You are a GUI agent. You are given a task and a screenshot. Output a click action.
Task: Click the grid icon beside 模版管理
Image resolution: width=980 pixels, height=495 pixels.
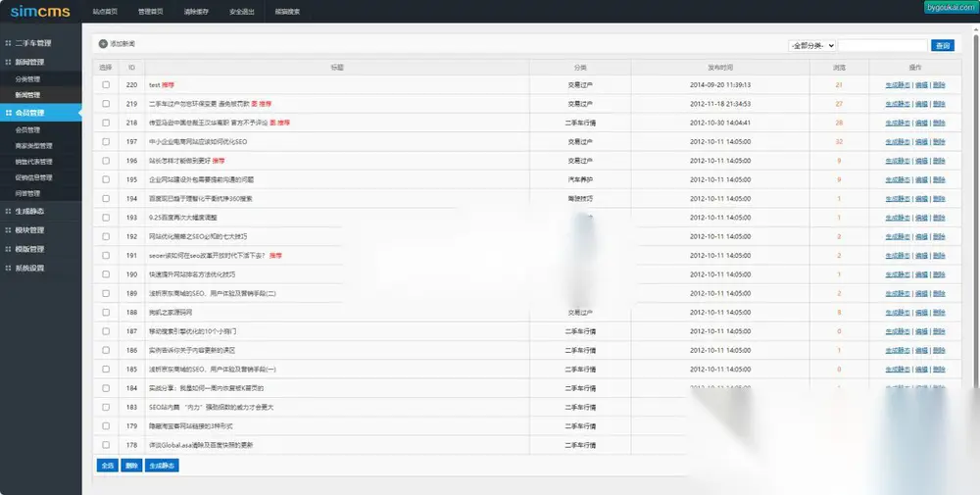tap(8, 249)
